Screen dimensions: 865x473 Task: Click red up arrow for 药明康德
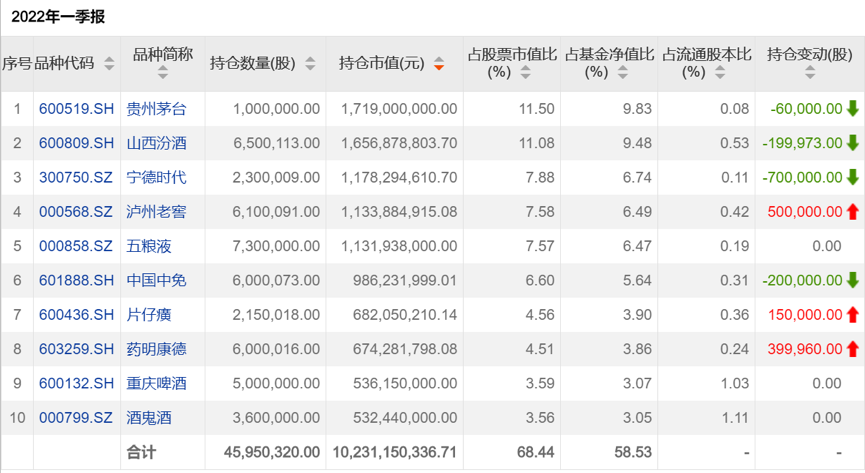[853, 349]
